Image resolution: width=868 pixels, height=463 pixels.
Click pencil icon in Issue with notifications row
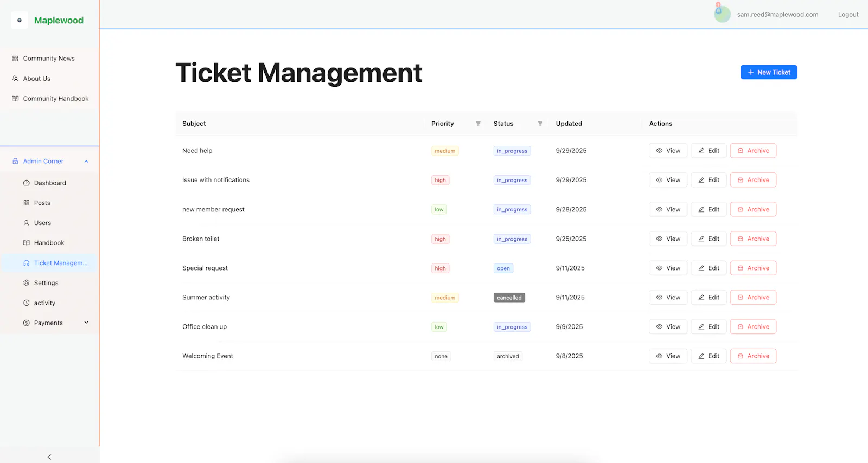coord(701,180)
